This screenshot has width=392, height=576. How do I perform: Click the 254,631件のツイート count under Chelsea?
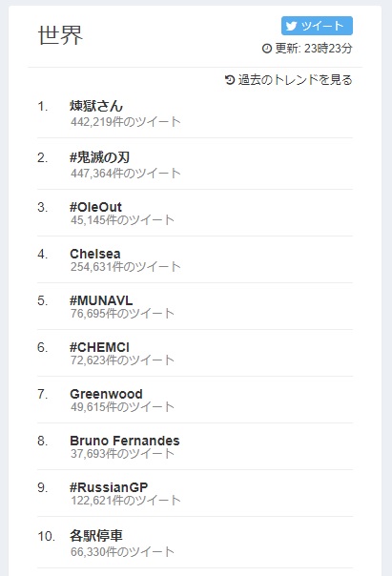[126, 267]
